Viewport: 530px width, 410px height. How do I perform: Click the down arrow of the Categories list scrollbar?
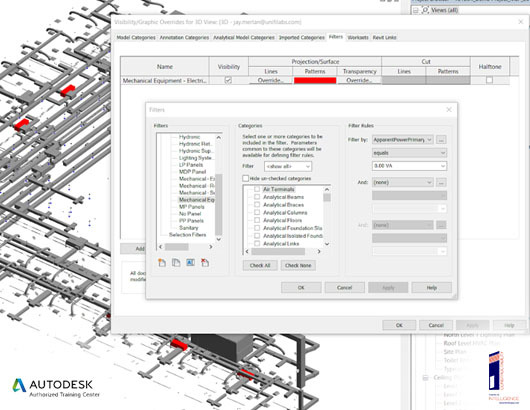pyautogui.click(x=327, y=244)
